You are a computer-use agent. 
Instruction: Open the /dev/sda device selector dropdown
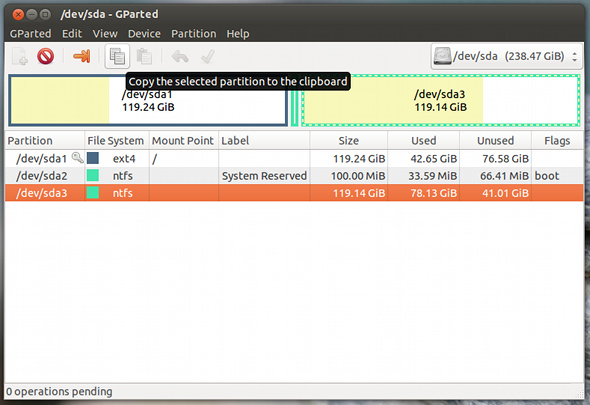click(506, 56)
